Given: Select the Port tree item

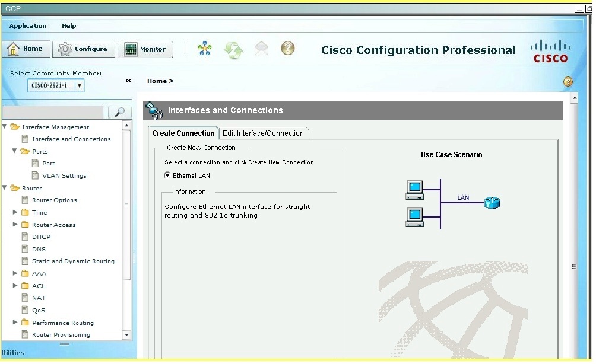Looking at the screenshot, I should pyautogui.click(x=48, y=164).
